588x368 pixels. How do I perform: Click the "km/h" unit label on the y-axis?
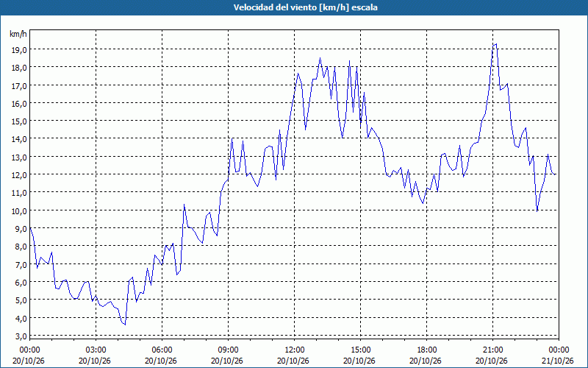(x=18, y=34)
